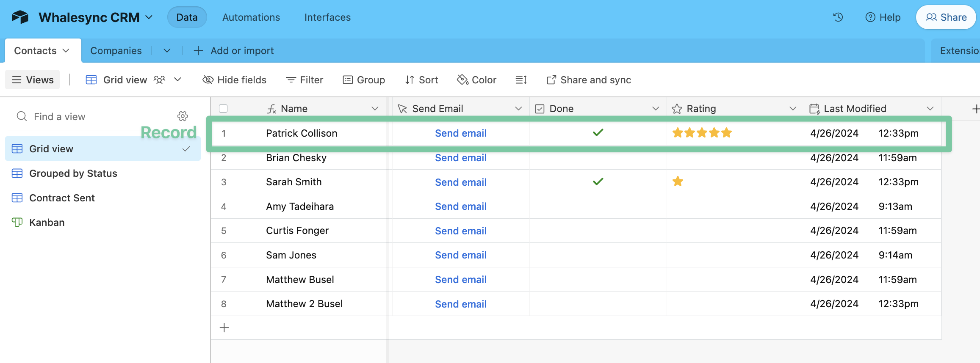This screenshot has width=980, height=363.
Task: Toggle the select-all records checkbox
Action: pyautogui.click(x=223, y=109)
